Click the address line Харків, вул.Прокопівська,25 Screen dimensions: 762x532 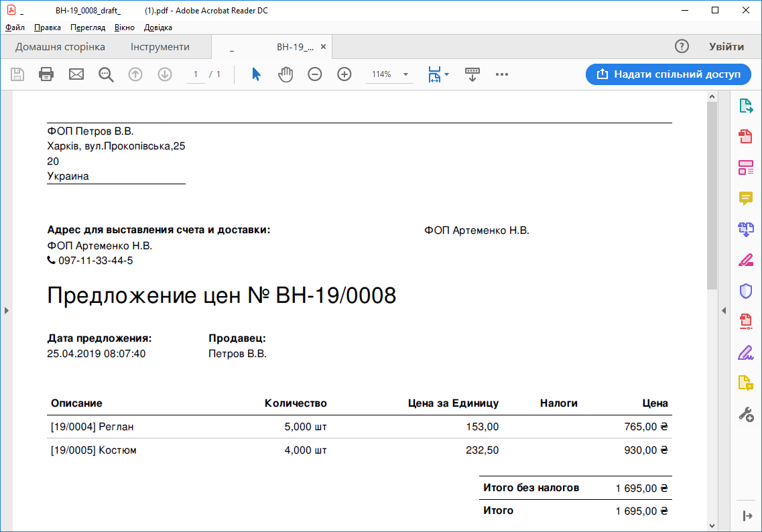(116, 146)
